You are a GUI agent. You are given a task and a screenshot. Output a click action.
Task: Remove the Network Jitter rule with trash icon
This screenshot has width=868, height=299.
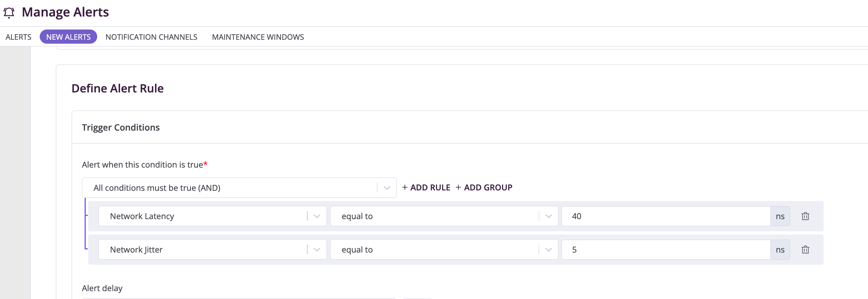[x=805, y=249]
